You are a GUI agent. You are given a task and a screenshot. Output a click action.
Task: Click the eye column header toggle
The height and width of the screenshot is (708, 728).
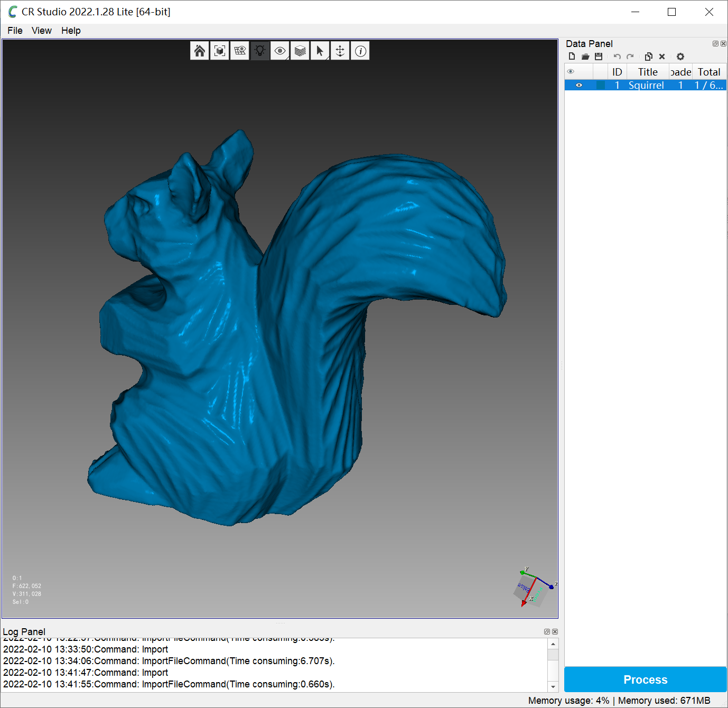point(570,71)
